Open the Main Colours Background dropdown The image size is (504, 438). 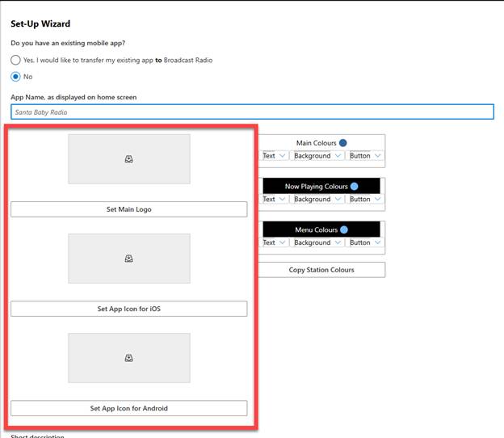pos(317,156)
